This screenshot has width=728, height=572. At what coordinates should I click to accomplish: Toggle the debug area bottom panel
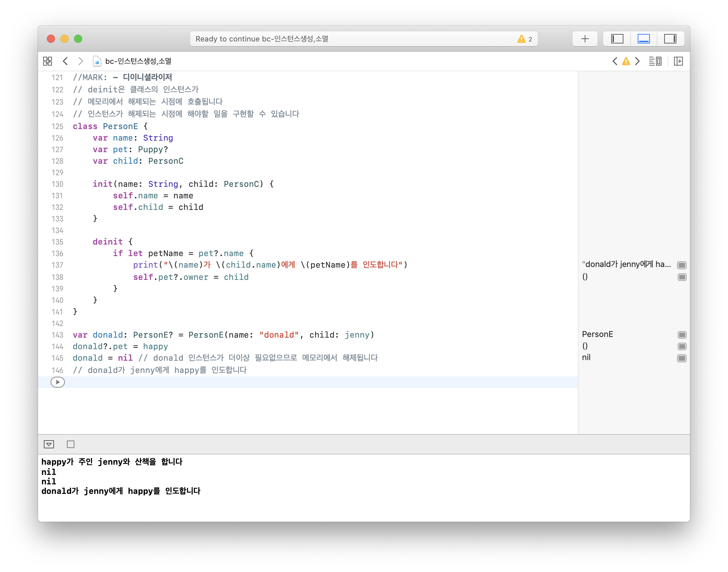[x=643, y=39]
